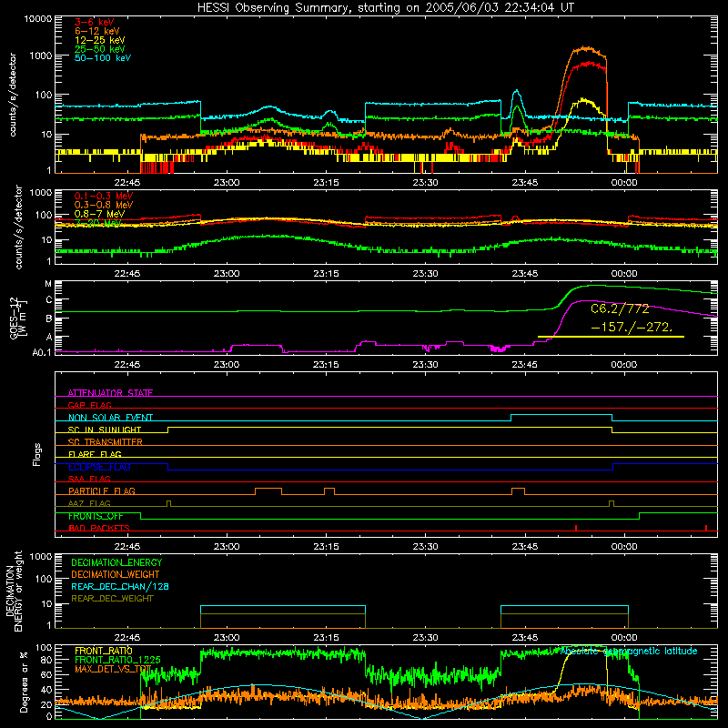728x728 pixels.
Task: Select the yellow FRONT_RATIO legend label
Action: pyautogui.click(x=103, y=651)
